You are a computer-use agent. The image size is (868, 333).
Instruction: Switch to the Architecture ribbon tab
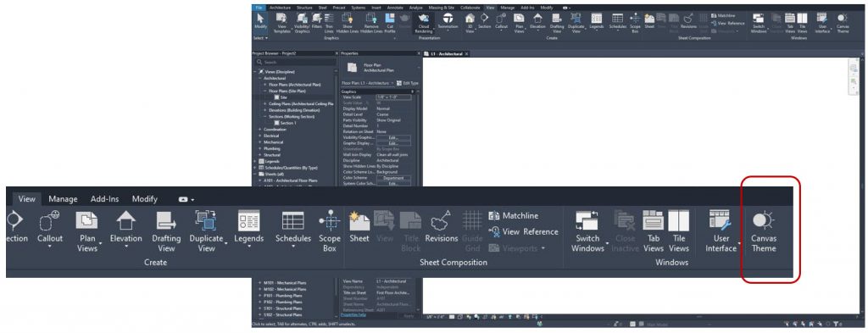tap(281, 8)
